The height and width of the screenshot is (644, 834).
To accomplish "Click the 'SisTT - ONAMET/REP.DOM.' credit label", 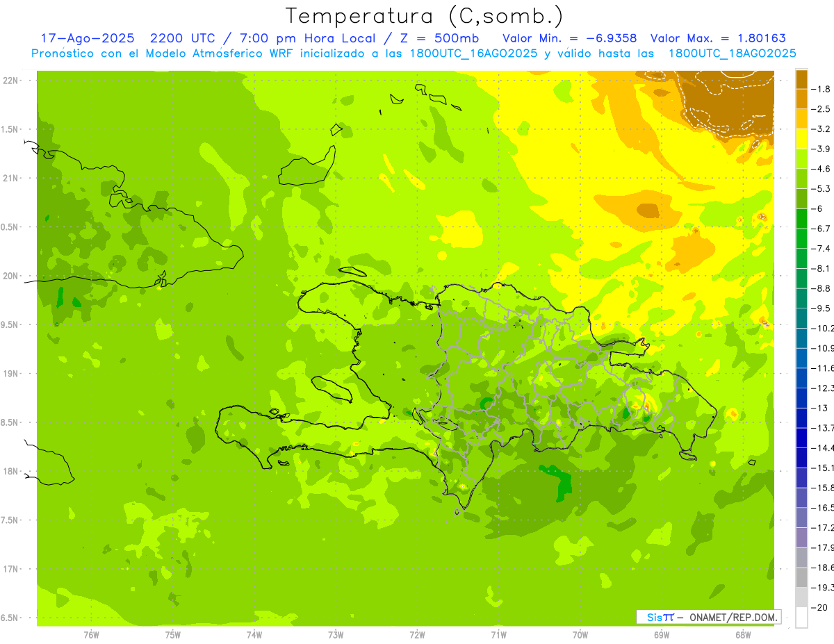I will 709,617.
